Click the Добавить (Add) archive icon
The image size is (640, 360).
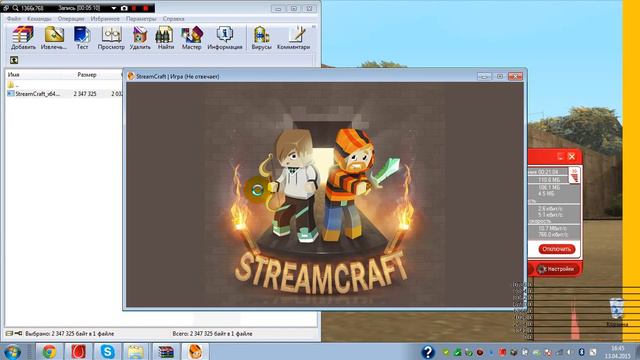click(x=23, y=38)
